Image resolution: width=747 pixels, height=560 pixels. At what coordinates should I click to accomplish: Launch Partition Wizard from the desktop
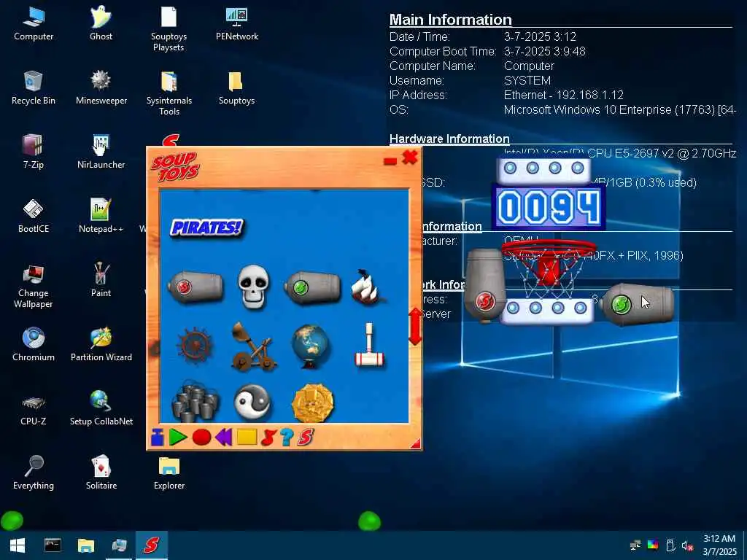(101, 345)
